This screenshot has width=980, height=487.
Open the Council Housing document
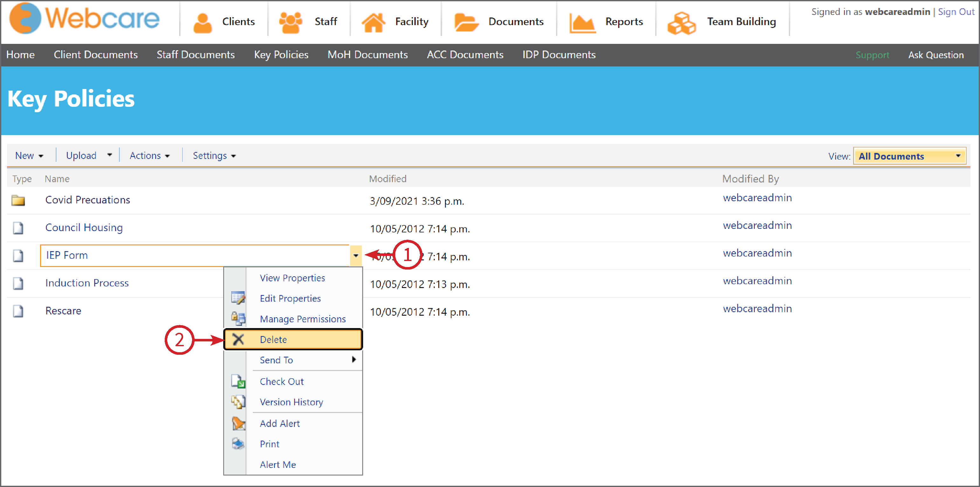[x=84, y=228]
